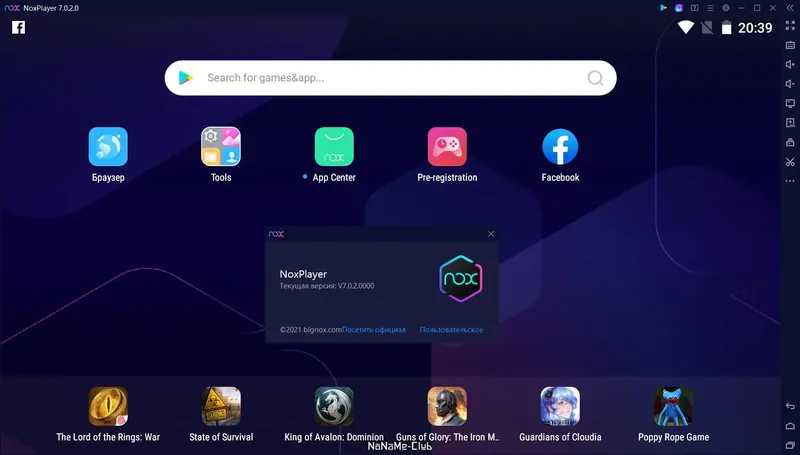Open keyboard mapping in sidebar
The width and height of the screenshot is (800, 455).
790,45
